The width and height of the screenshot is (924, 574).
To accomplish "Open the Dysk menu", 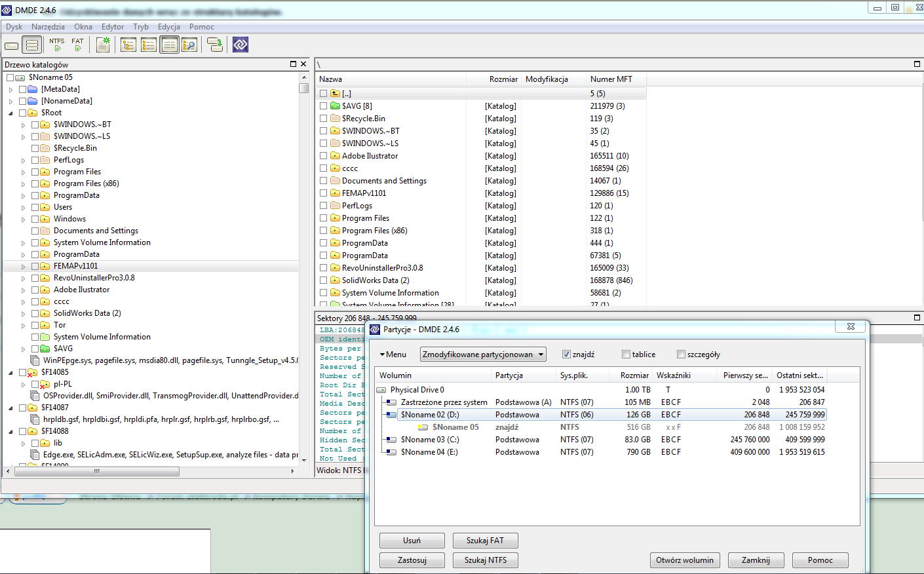I will pos(14,27).
